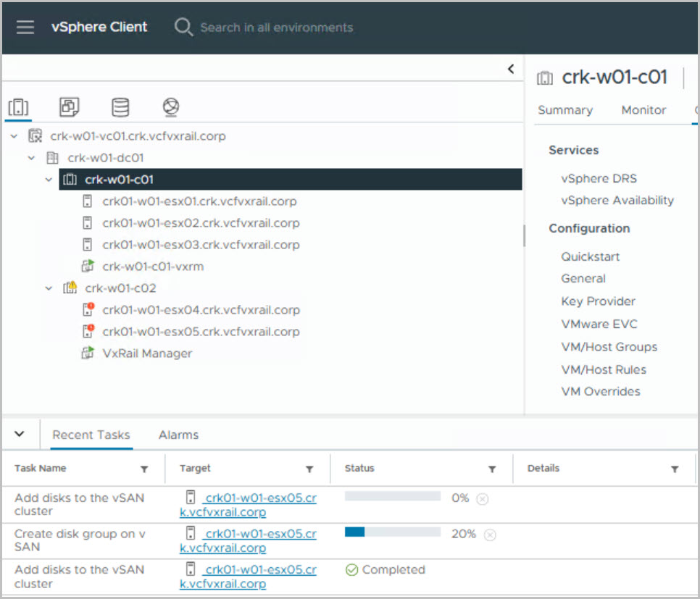Click the search in all environments field
700x599 pixels.
(276, 28)
